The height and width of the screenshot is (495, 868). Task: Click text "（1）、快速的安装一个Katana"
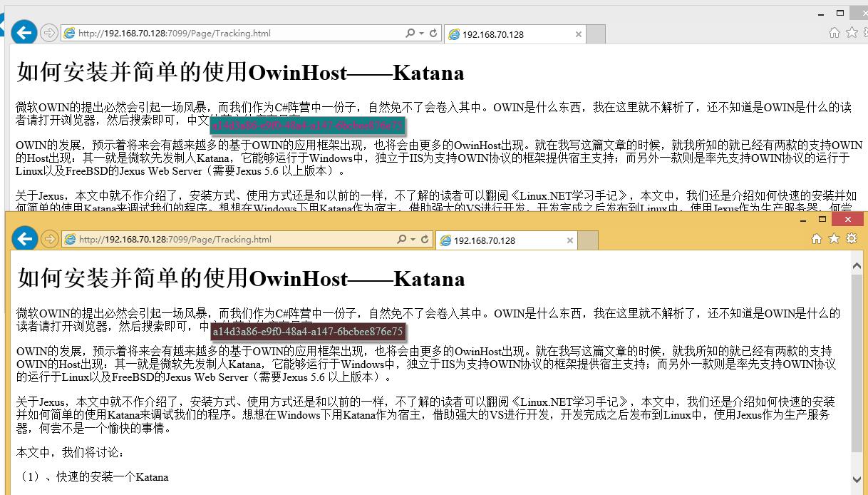tap(93, 477)
